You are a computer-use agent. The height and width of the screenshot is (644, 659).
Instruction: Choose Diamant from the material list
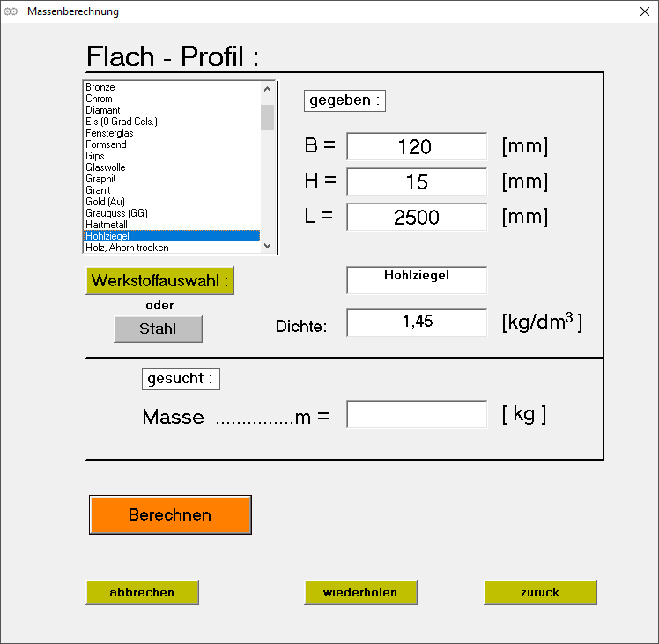pos(103,110)
